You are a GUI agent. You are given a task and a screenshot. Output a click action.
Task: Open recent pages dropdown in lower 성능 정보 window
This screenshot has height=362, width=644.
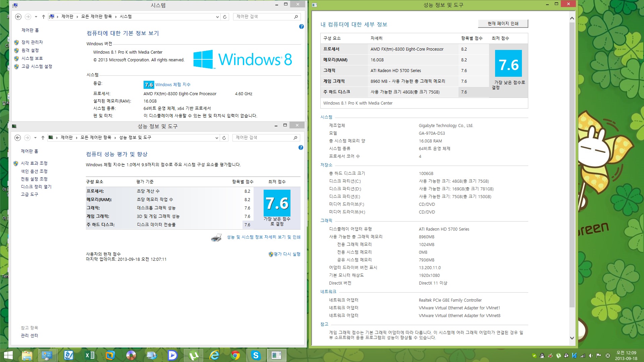click(x=35, y=138)
